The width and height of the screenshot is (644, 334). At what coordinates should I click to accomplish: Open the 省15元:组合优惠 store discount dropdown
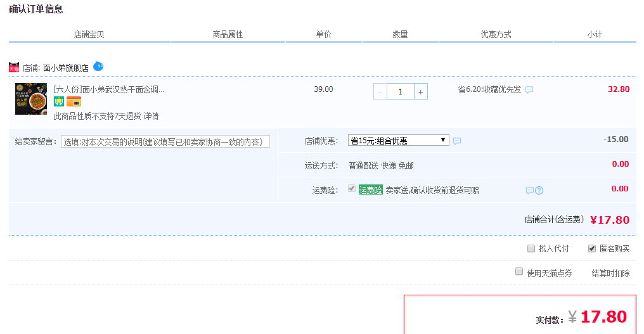[398, 140]
